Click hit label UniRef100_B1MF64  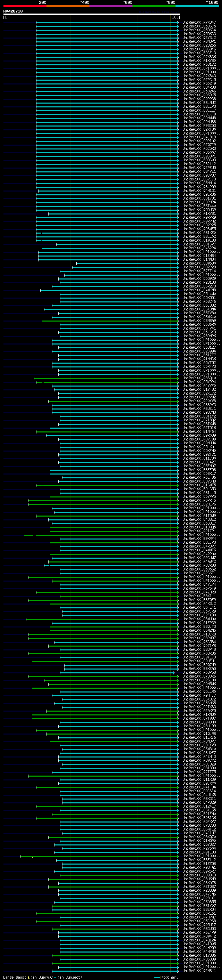(199, 431)
